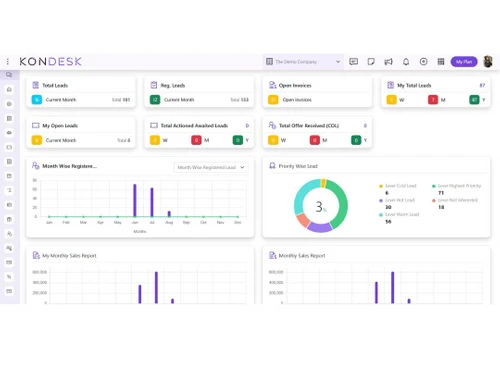Click the yellow My Open Leads month badge
Image resolution: width=500 pixels, height=375 pixels.
[37, 140]
